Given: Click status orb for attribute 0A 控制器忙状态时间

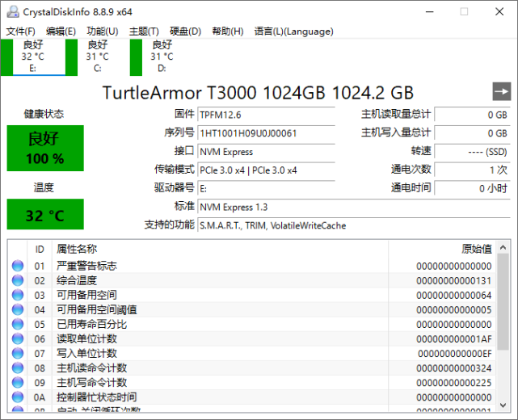Looking at the screenshot, I should (x=18, y=397).
